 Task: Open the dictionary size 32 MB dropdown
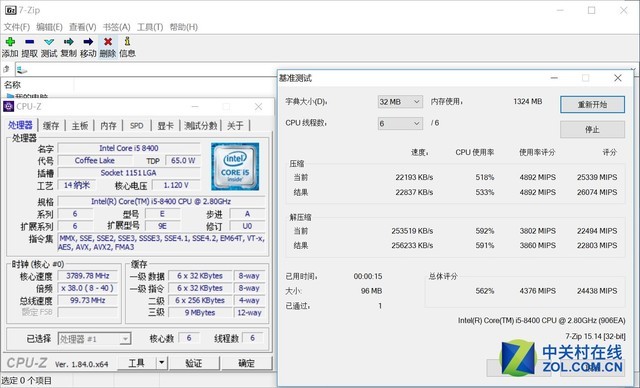click(x=400, y=102)
